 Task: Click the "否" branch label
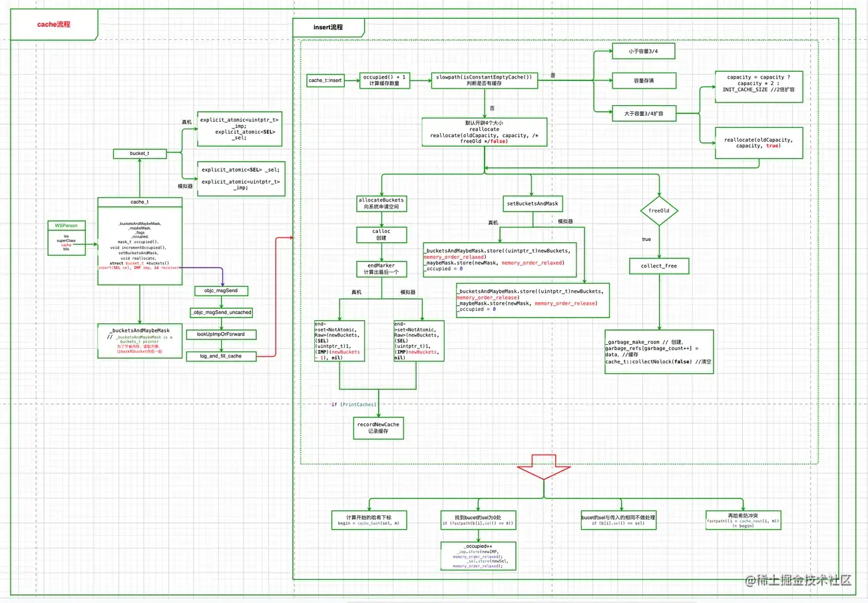pos(491,106)
